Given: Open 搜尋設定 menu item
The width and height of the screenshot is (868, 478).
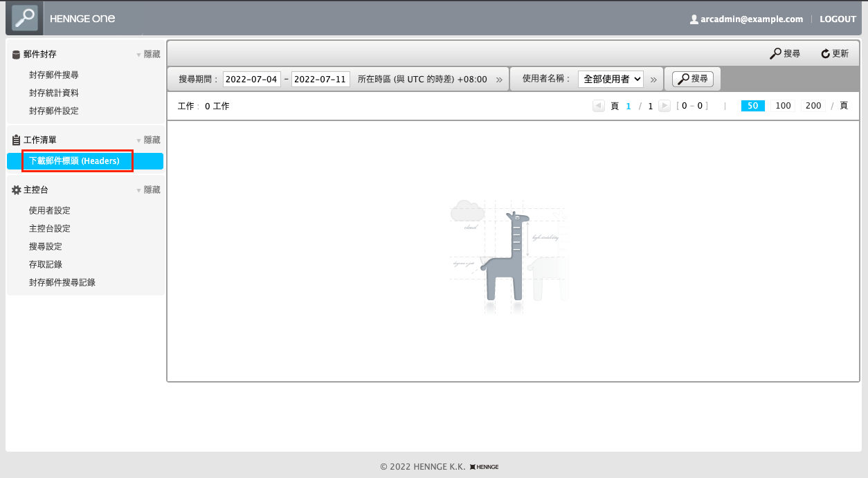Looking at the screenshot, I should [46, 246].
